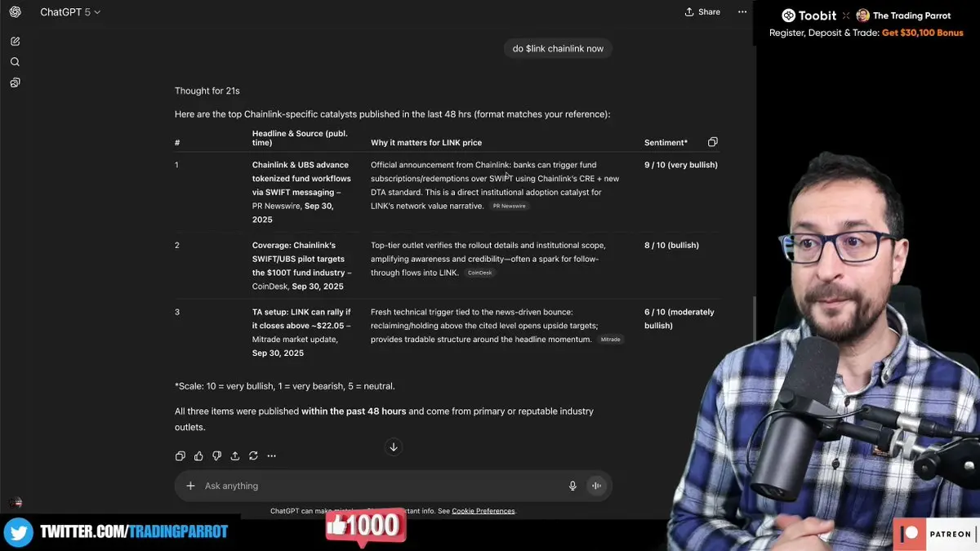Click 'Get $30,100 Bonus' banner text

923,33
